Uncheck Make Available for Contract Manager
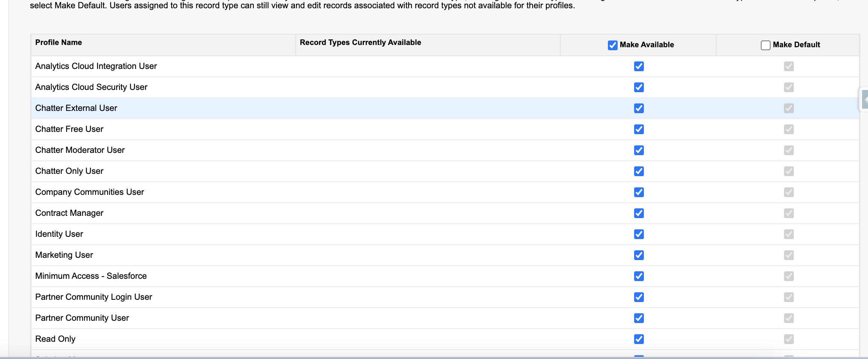868x359 pixels. (639, 213)
